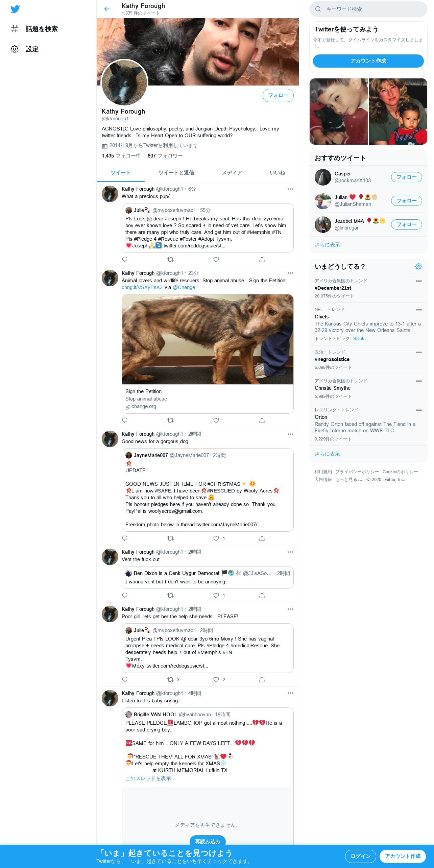Expand more suggested accounts with さらに表示

[x=327, y=245]
